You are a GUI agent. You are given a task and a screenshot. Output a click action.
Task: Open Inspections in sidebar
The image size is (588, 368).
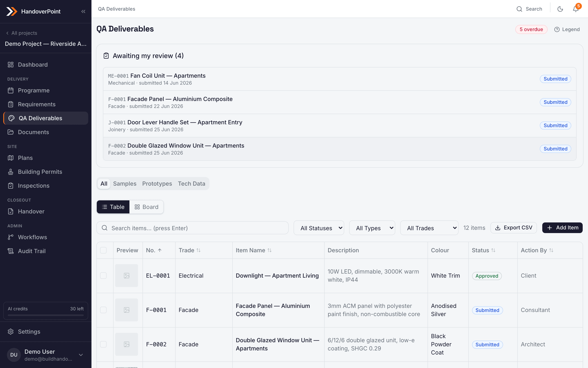46,185
